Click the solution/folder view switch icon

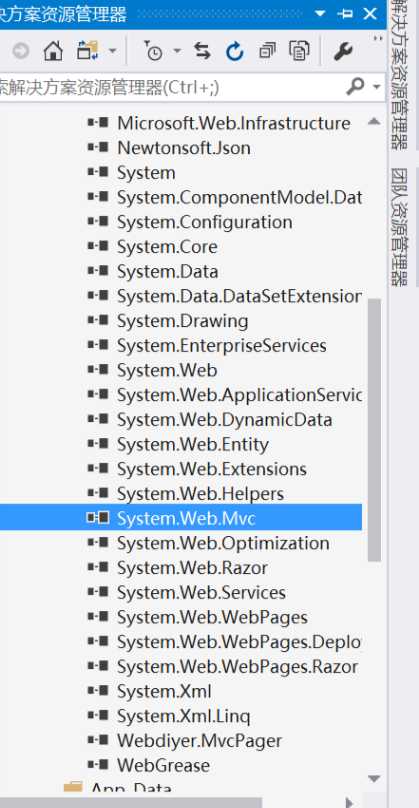click(87, 51)
